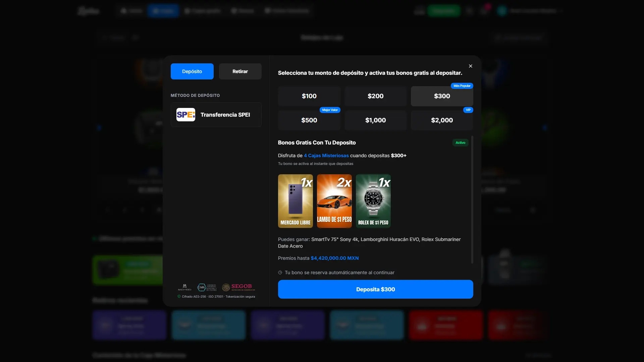
Task: Click the Puedes ganar prize description text
Action: point(369,243)
